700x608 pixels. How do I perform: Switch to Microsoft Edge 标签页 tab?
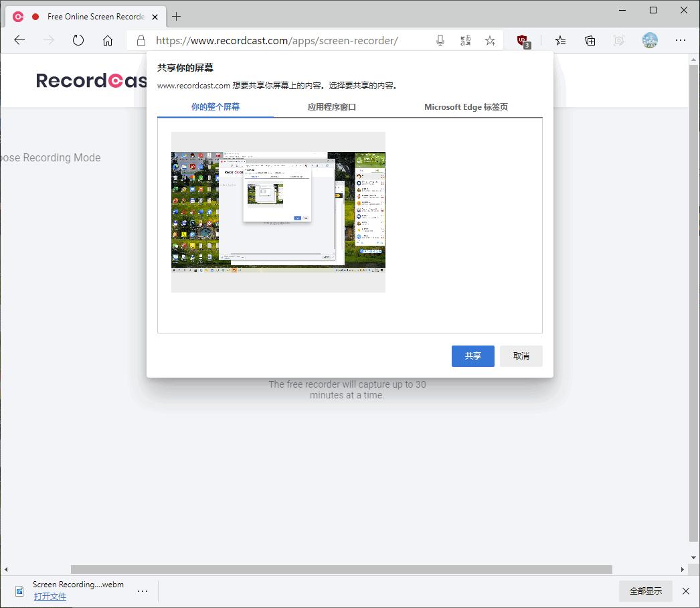pos(466,106)
